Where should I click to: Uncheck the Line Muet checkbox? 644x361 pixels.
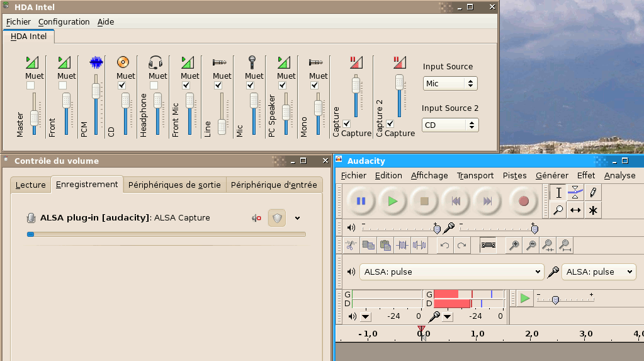pyautogui.click(x=218, y=86)
